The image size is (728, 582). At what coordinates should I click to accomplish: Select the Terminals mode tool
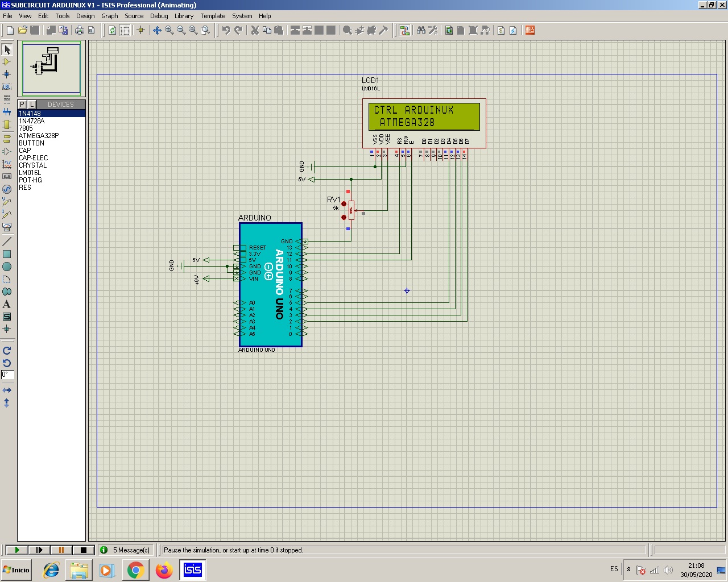(7, 138)
